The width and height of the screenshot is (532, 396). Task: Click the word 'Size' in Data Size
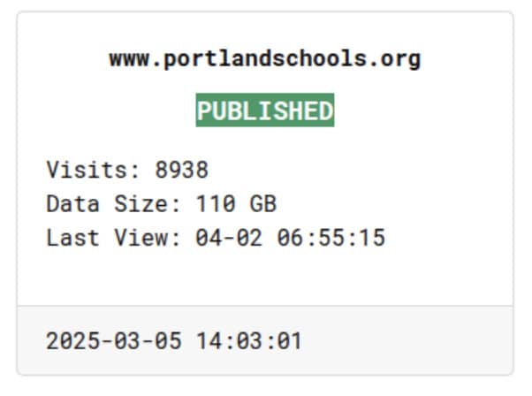[141, 203]
